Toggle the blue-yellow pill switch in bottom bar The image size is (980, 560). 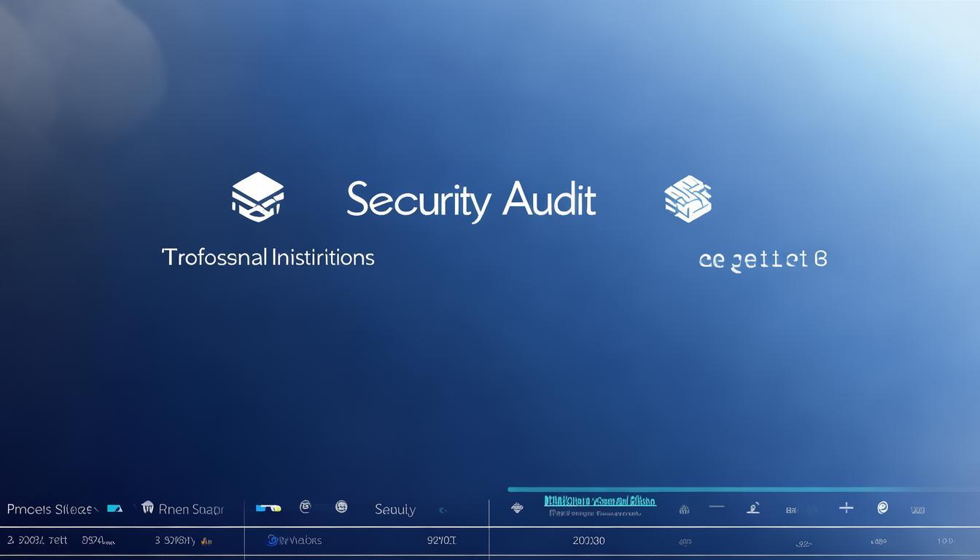(268, 508)
